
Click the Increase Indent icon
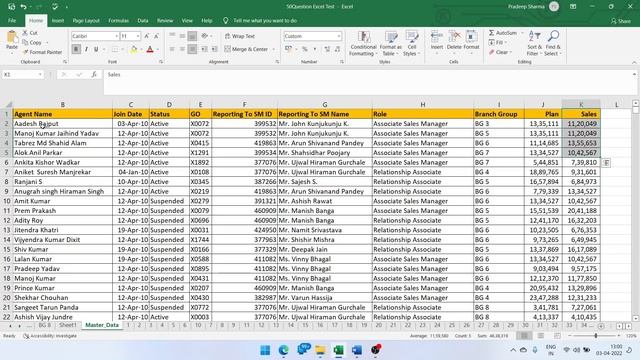click(214, 49)
